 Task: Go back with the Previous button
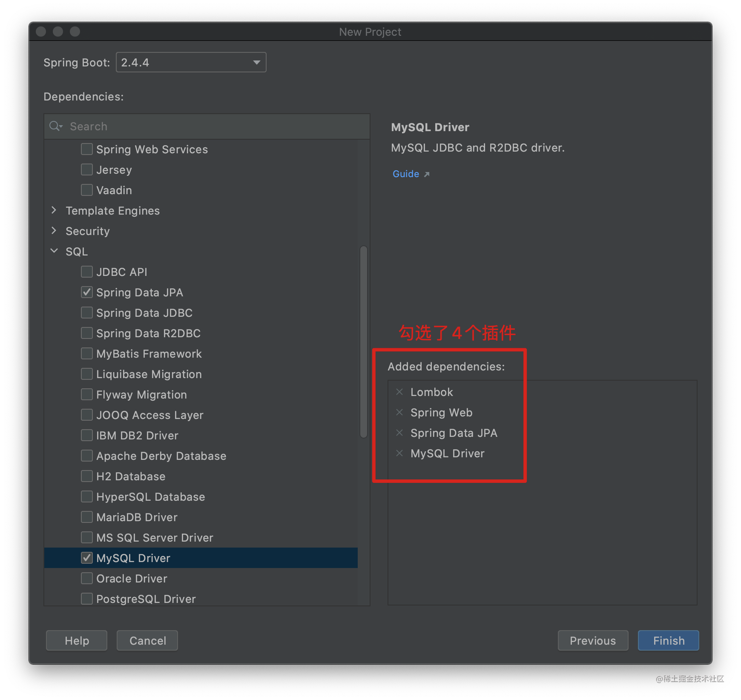point(593,640)
